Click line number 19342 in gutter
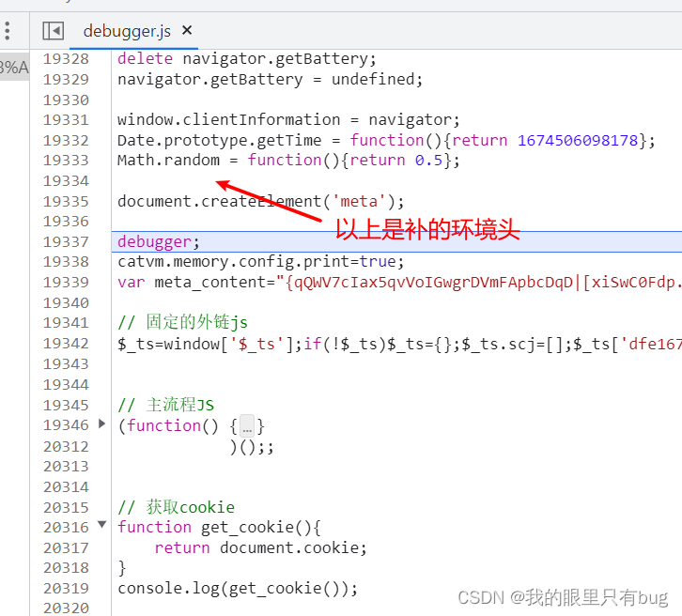The image size is (682, 616). pos(66,344)
